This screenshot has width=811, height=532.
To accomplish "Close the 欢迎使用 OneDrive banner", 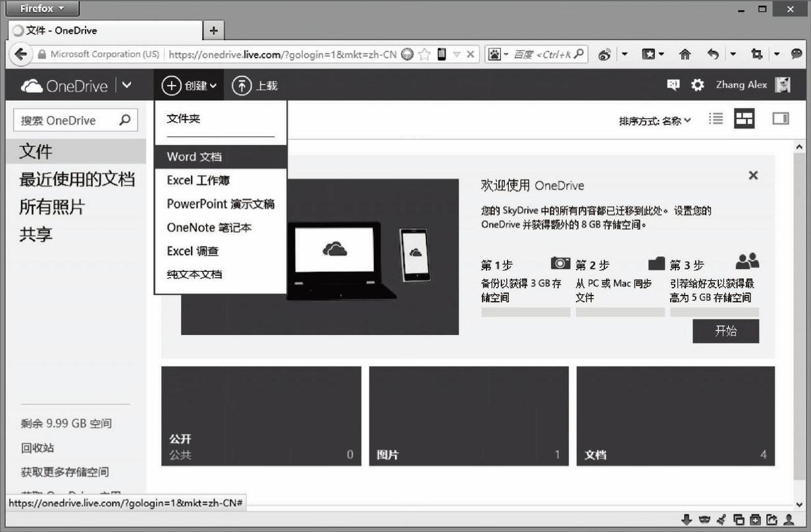I will pos(754,175).
